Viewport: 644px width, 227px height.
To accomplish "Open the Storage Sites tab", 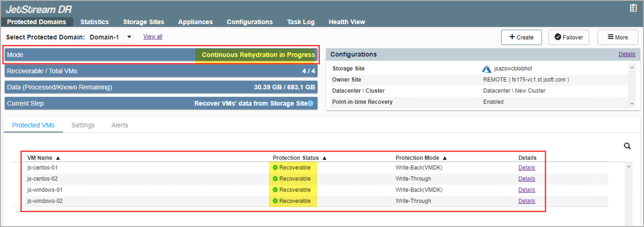I will (143, 22).
